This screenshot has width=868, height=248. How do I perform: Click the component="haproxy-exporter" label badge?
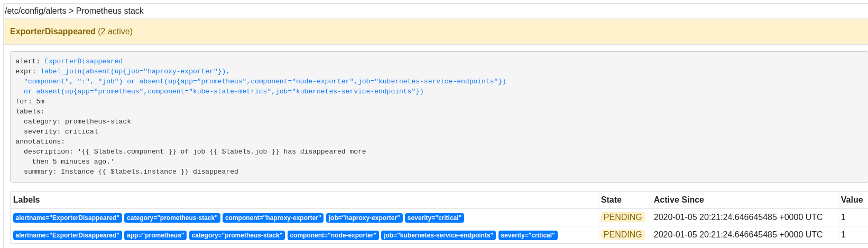tap(273, 218)
